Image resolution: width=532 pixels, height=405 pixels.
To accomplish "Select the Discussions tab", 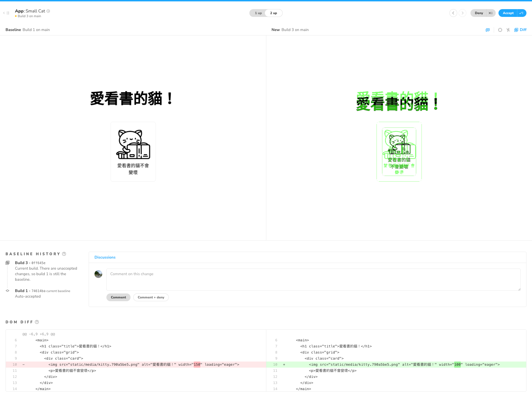I will tap(105, 257).
